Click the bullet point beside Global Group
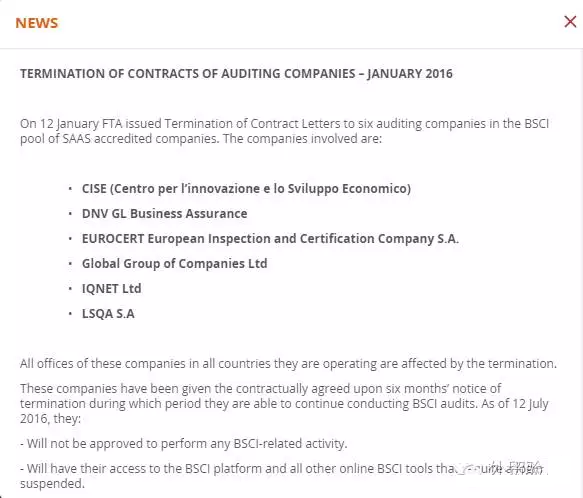Image resolution: width=583 pixels, height=498 pixels. (x=70, y=263)
